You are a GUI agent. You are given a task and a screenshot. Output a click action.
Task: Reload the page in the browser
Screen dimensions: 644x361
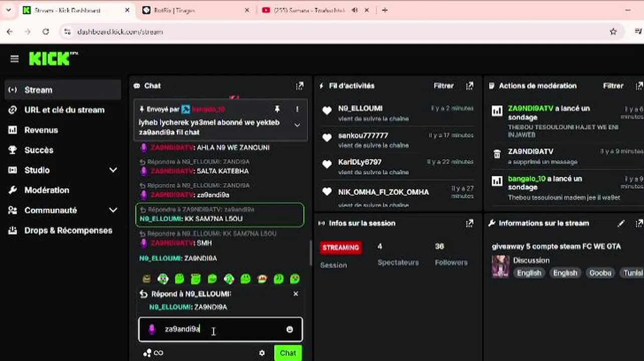tap(46, 32)
